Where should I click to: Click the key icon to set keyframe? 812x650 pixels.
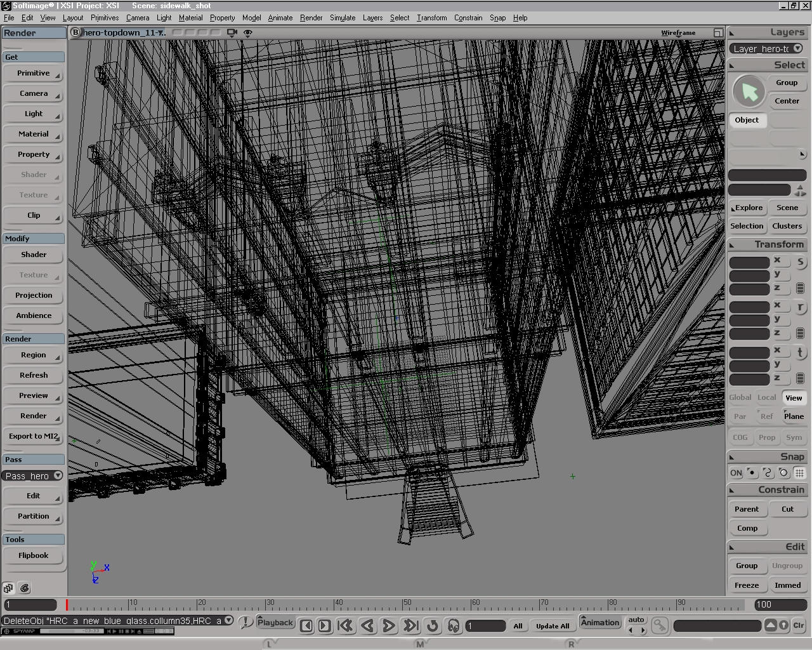tap(660, 626)
